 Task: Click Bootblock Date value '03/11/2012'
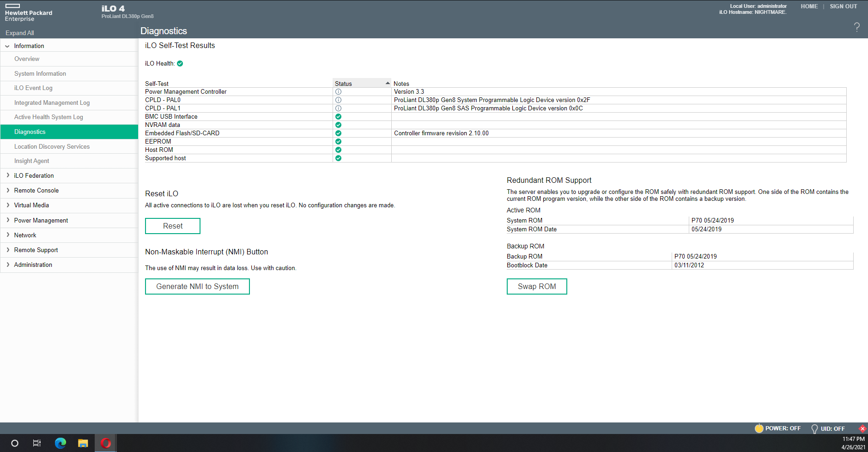(689, 265)
